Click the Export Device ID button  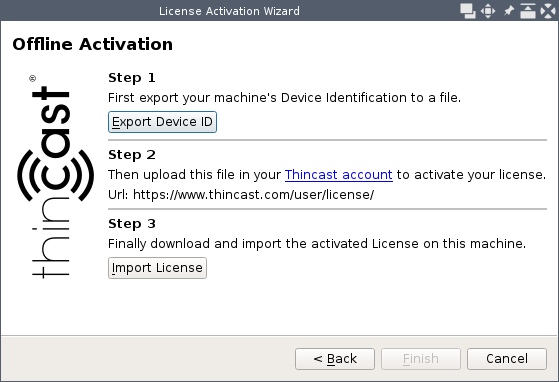[x=162, y=122]
